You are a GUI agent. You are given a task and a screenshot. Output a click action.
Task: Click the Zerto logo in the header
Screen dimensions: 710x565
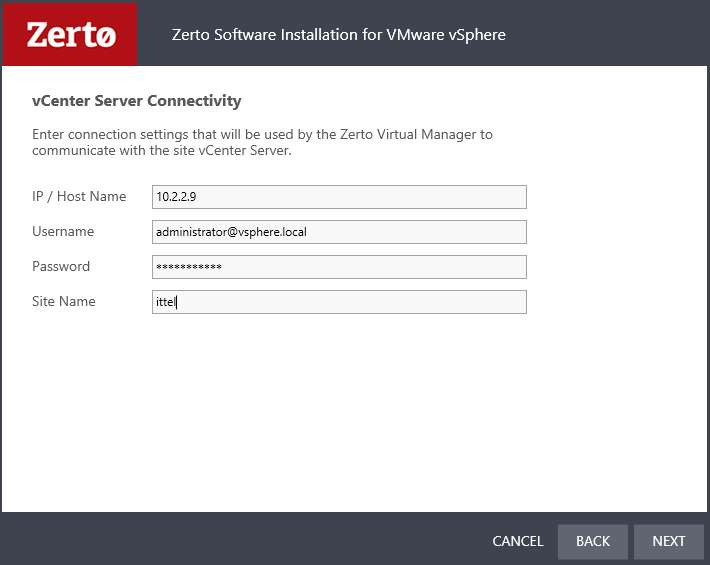[70, 34]
